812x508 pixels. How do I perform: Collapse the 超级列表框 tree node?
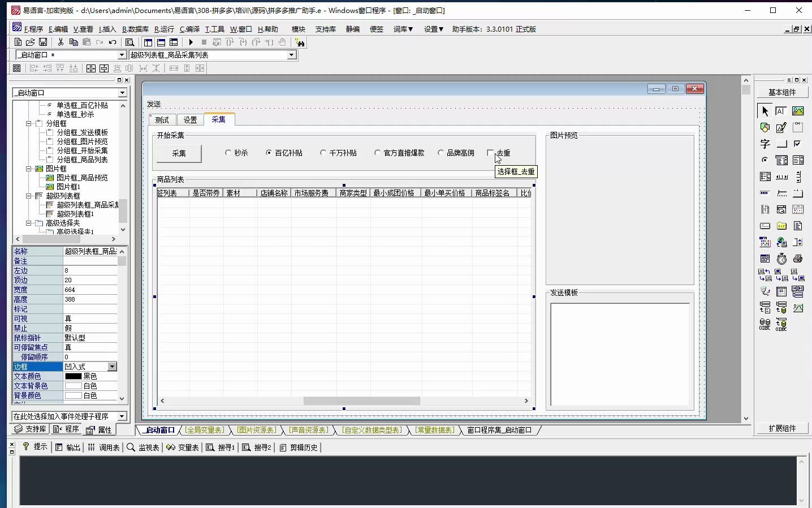(29, 196)
